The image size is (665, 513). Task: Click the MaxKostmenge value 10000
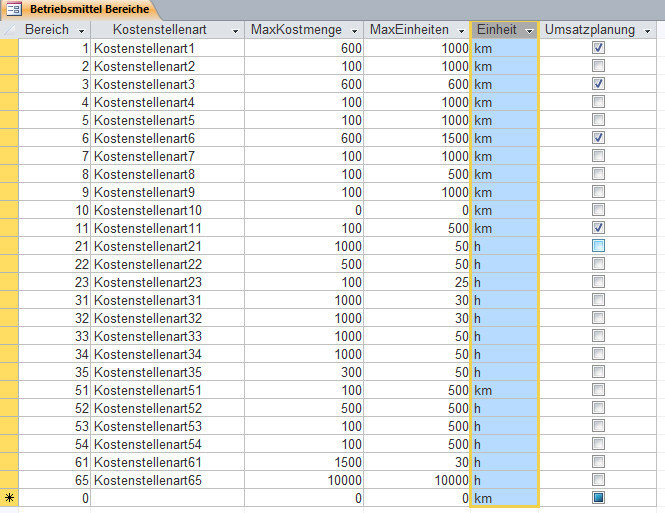coord(304,480)
